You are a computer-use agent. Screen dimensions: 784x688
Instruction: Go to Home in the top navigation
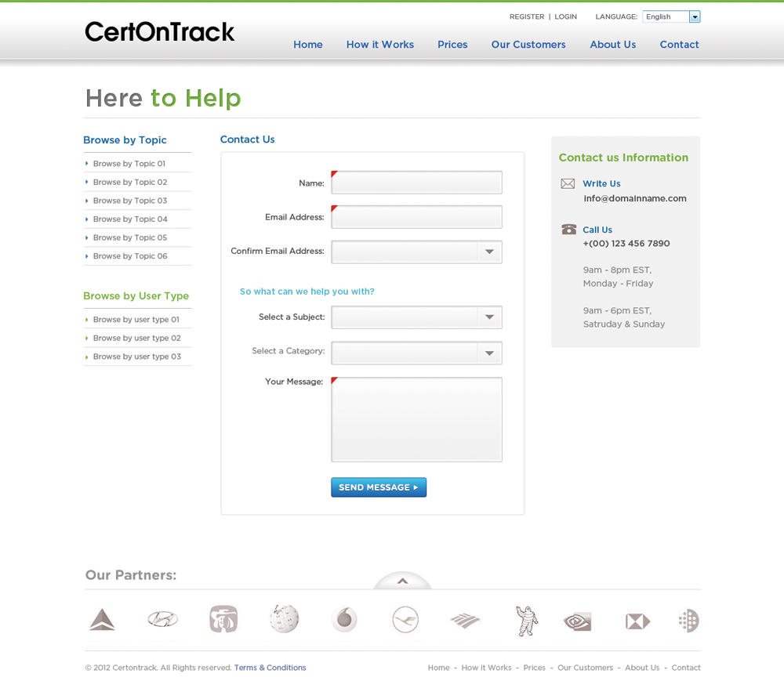(308, 45)
